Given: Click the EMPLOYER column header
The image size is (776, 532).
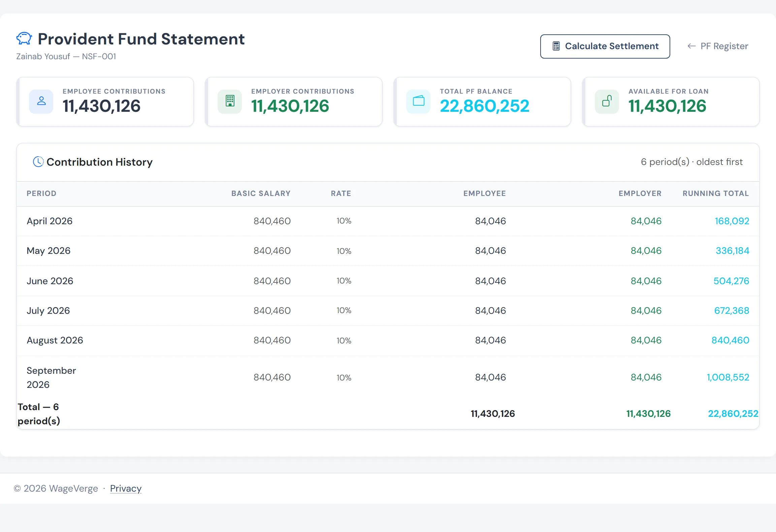Looking at the screenshot, I should pyautogui.click(x=640, y=193).
